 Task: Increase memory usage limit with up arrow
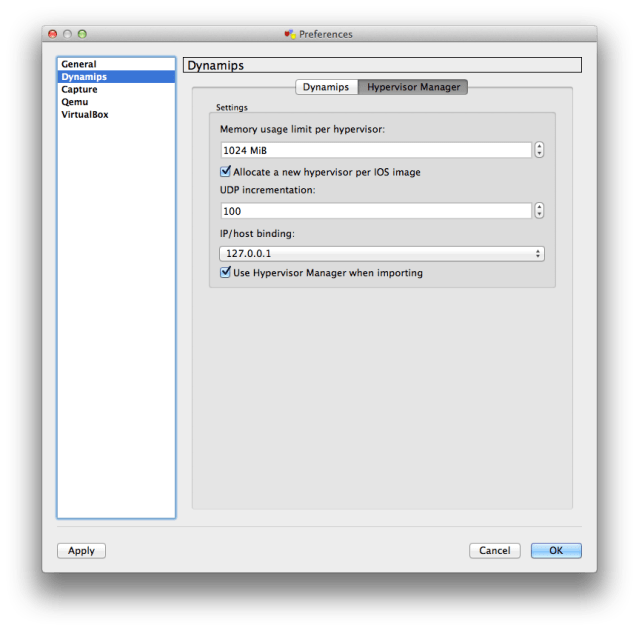(539, 146)
